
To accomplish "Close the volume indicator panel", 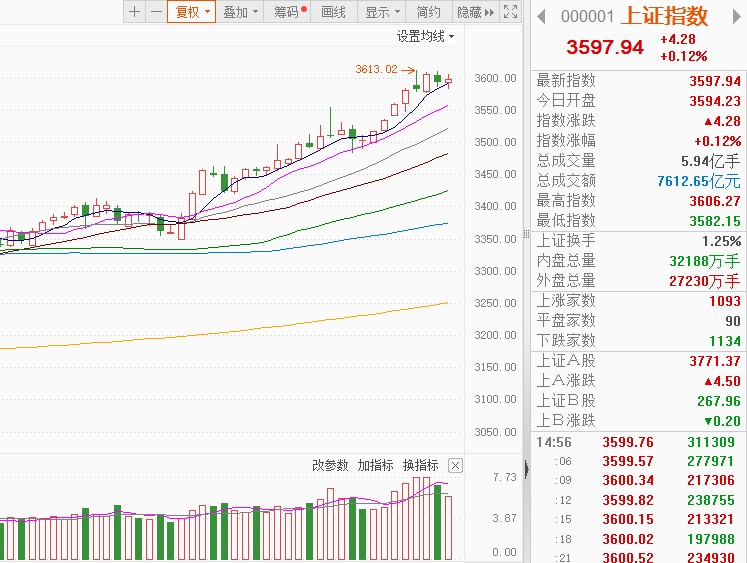I will click(x=455, y=465).
